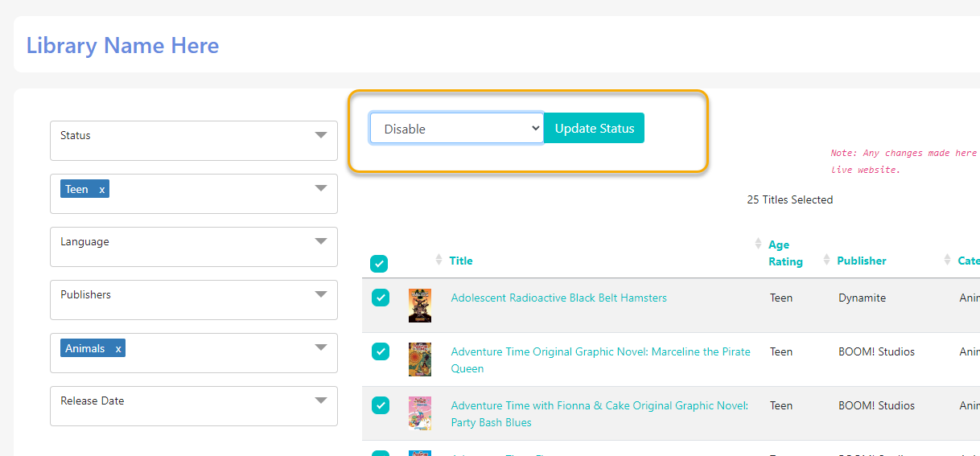The image size is (980, 456).
Task: Click BOOM! Studios cell in Marceline row
Action: click(x=876, y=351)
